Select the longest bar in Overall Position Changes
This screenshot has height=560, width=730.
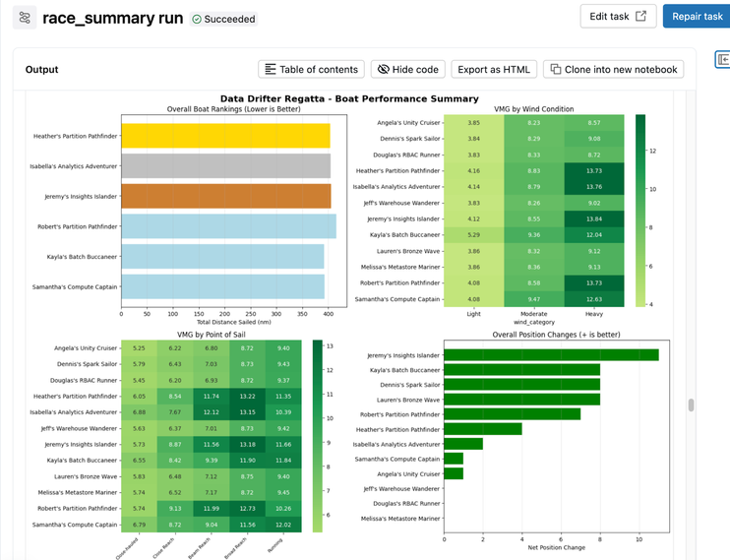click(x=551, y=354)
